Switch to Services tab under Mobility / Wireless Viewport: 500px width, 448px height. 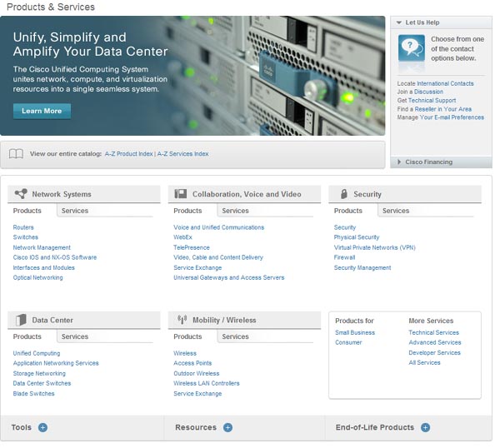point(235,336)
